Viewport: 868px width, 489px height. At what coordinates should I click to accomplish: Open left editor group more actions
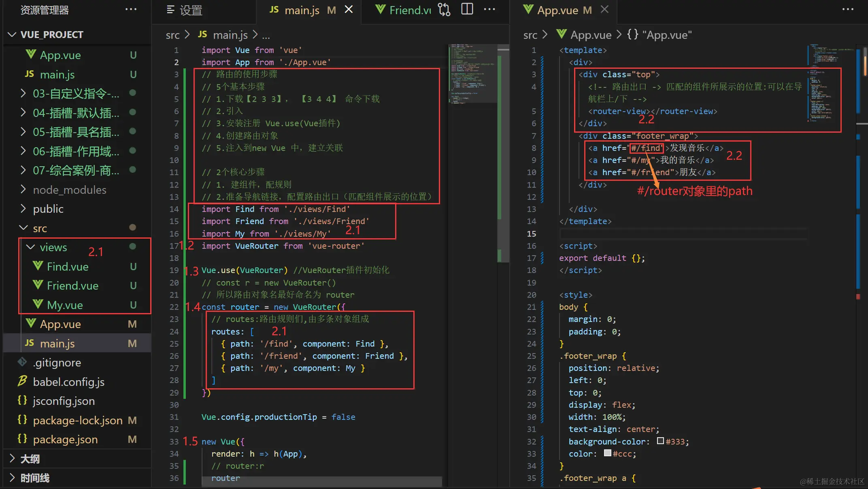coord(489,9)
